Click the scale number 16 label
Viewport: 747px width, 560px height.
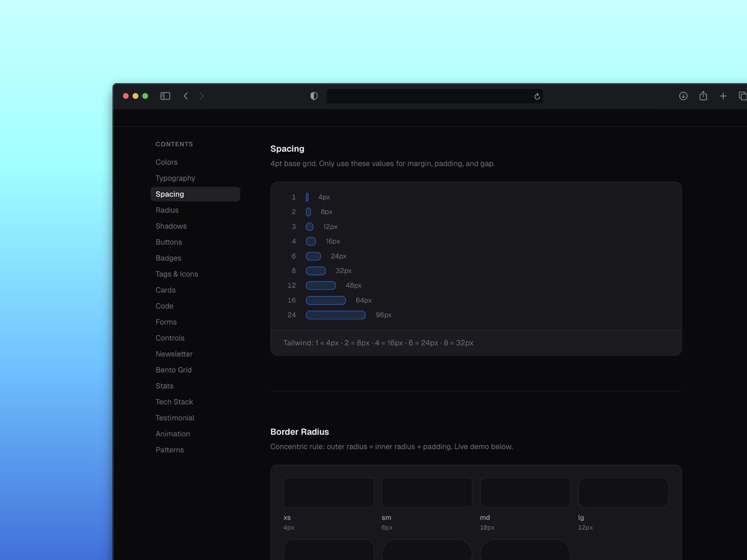point(291,301)
